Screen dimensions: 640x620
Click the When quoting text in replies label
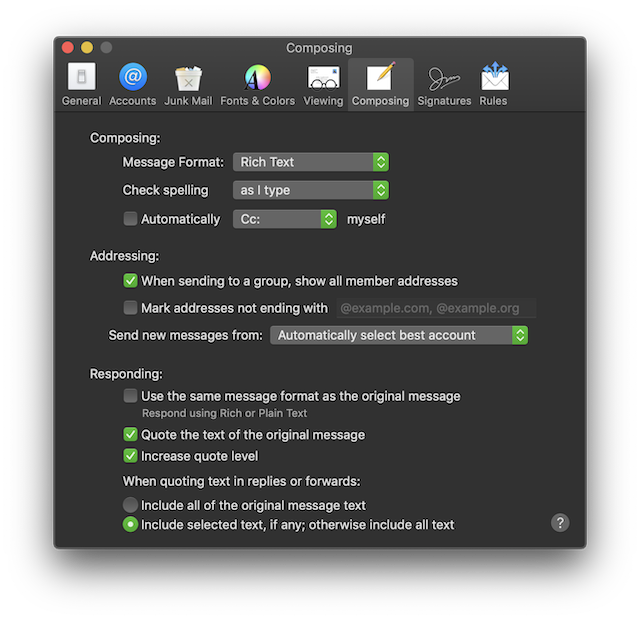pyautogui.click(x=242, y=481)
